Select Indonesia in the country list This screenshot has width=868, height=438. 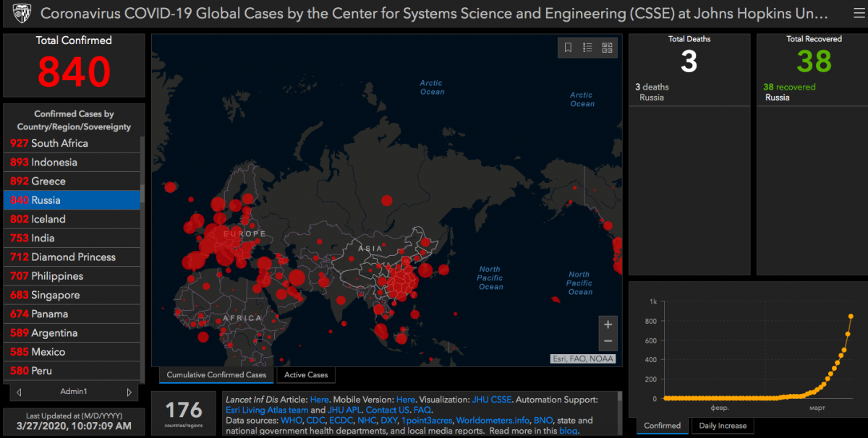click(72, 162)
